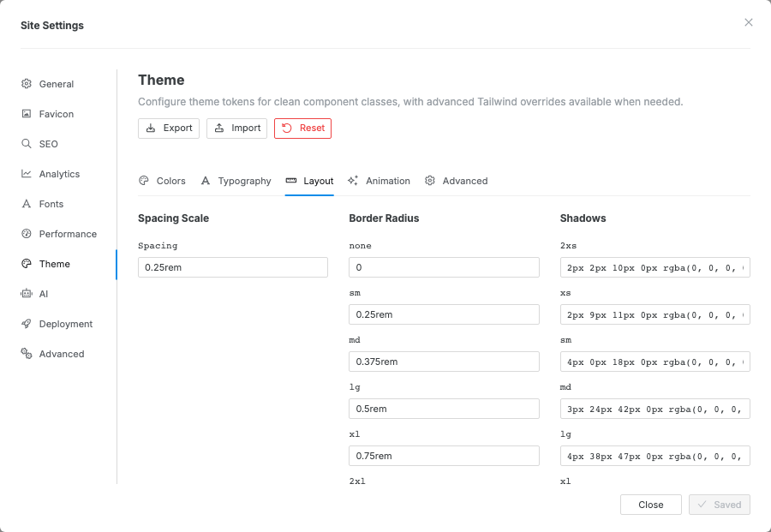Click the Typography tab letter icon
Image resolution: width=771 pixels, height=532 pixels.
(206, 181)
